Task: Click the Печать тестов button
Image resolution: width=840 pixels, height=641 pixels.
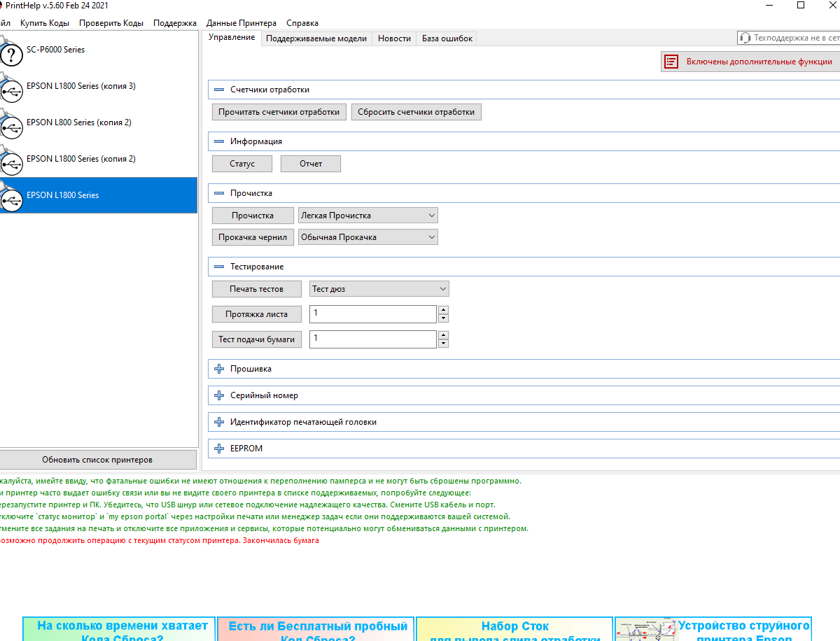Action: [257, 289]
